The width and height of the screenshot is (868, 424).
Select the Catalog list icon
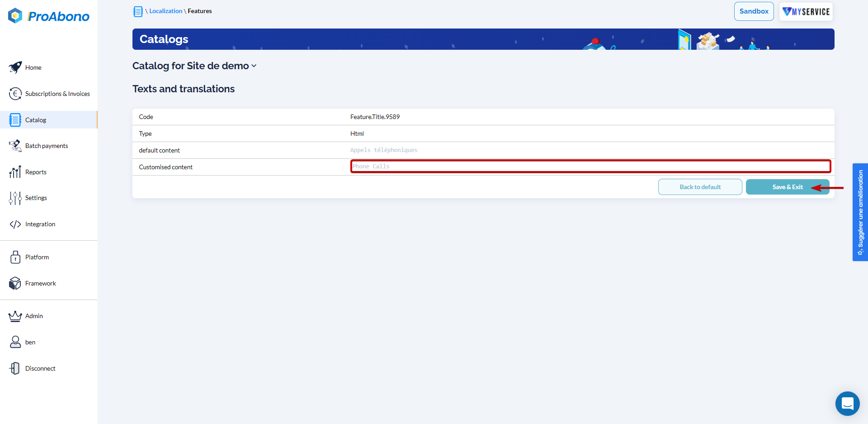[x=15, y=120]
